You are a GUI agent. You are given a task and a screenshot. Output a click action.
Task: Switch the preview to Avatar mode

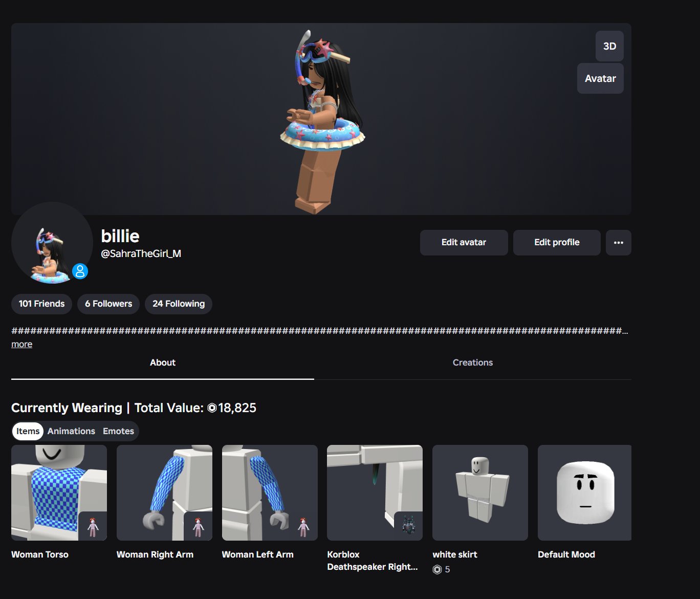point(600,78)
